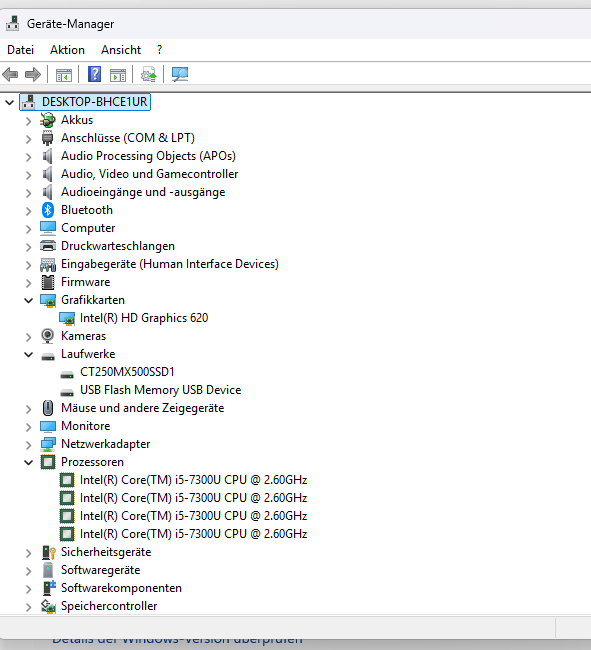Select the Anschlüsse (COM & LPT) label

[128, 138]
